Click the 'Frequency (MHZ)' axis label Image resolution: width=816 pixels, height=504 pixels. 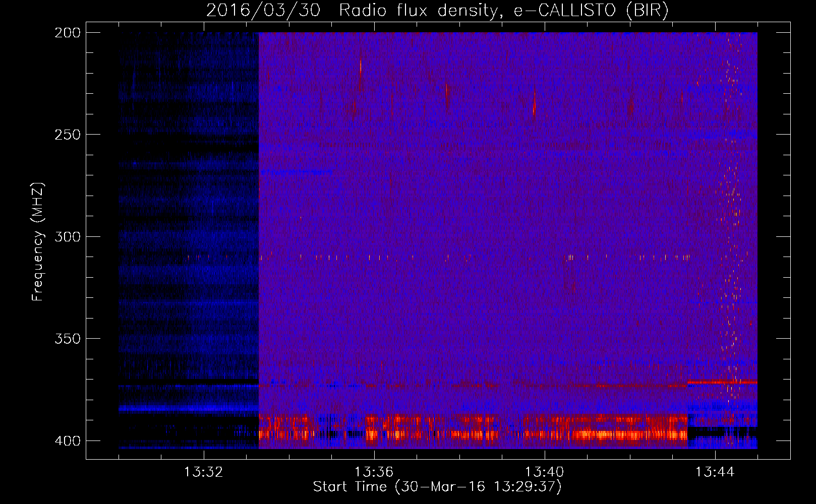pyautogui.click(x=38, y=242)
